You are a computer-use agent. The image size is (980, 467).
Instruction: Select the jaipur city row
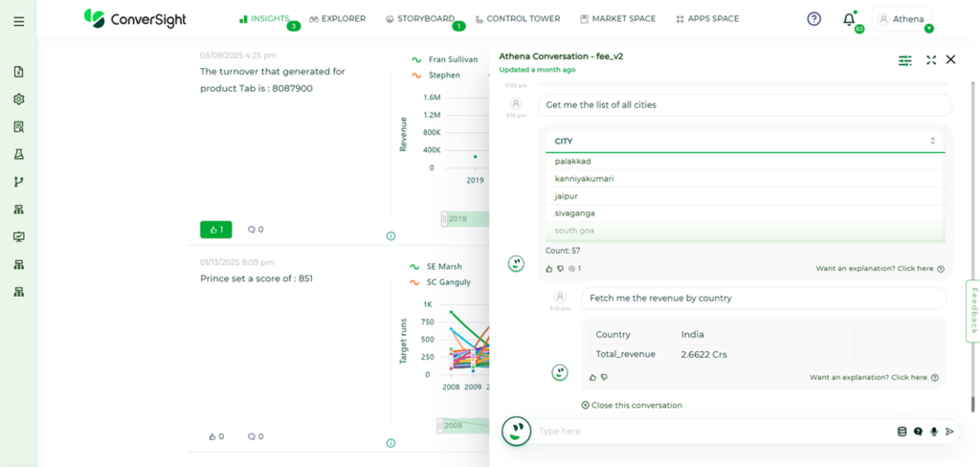point(745,196)
